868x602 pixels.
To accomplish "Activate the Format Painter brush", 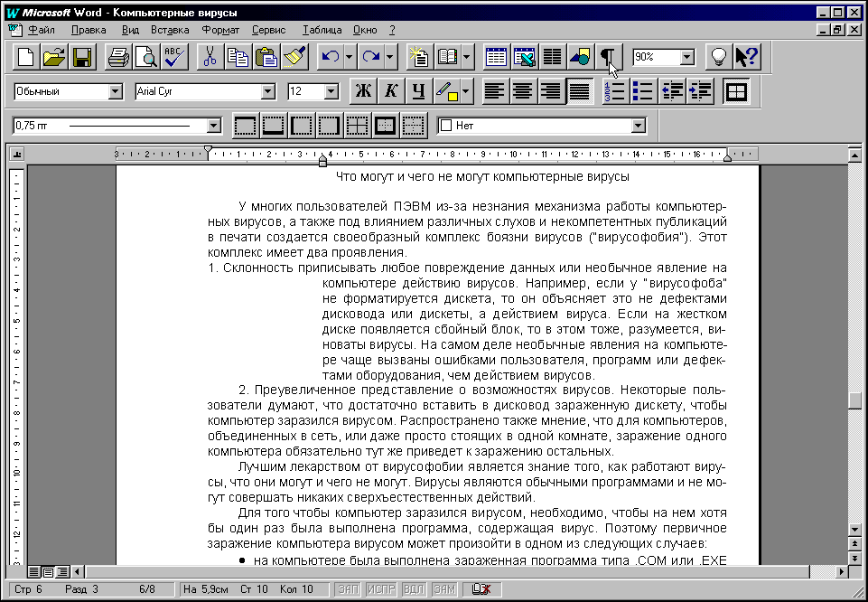I will coord(294,57).
